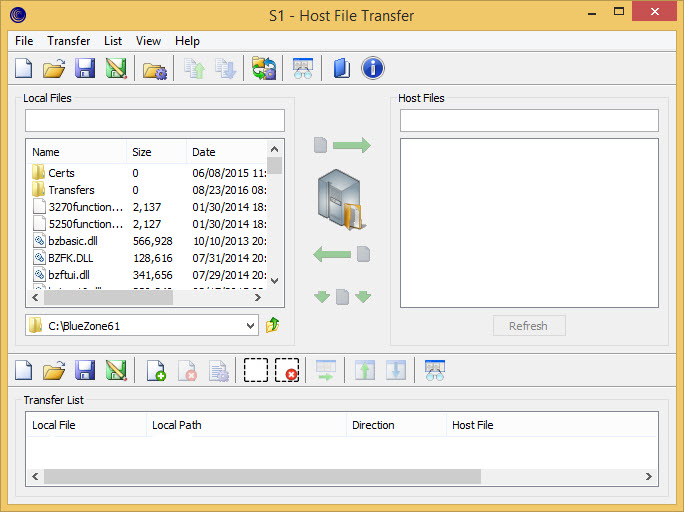Click the Edit pencil-ruler icon in top toolbar
The image size is (684, 512).
pyautogui.click(x=116, y=68)
